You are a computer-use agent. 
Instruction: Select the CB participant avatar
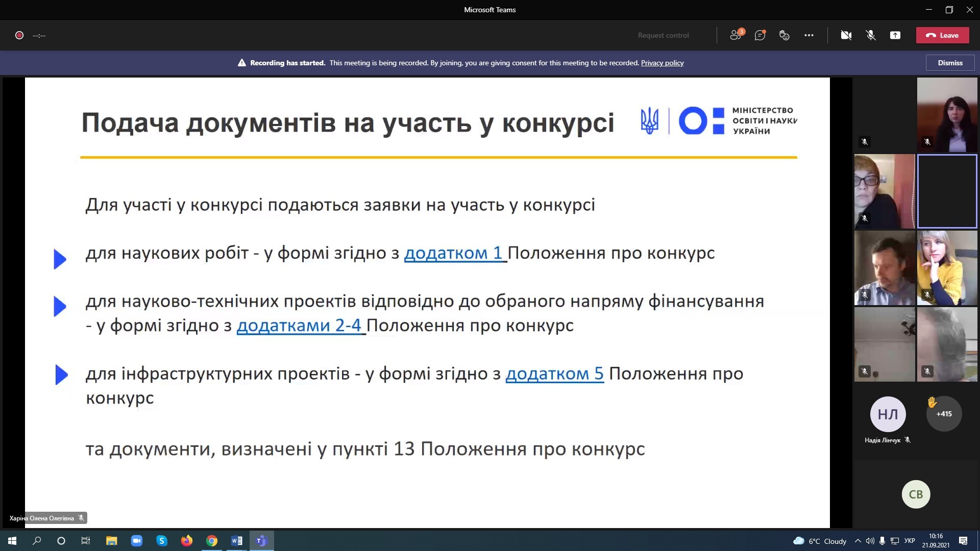[x=916, y=494]
